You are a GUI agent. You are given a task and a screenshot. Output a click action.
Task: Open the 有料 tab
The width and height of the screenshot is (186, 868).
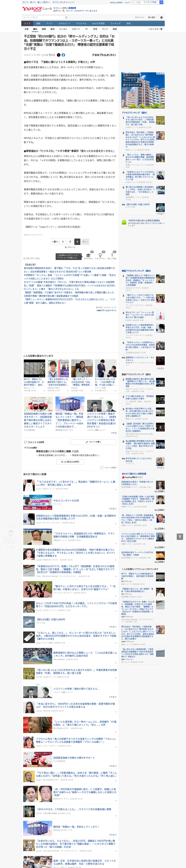tap(128, 24)
